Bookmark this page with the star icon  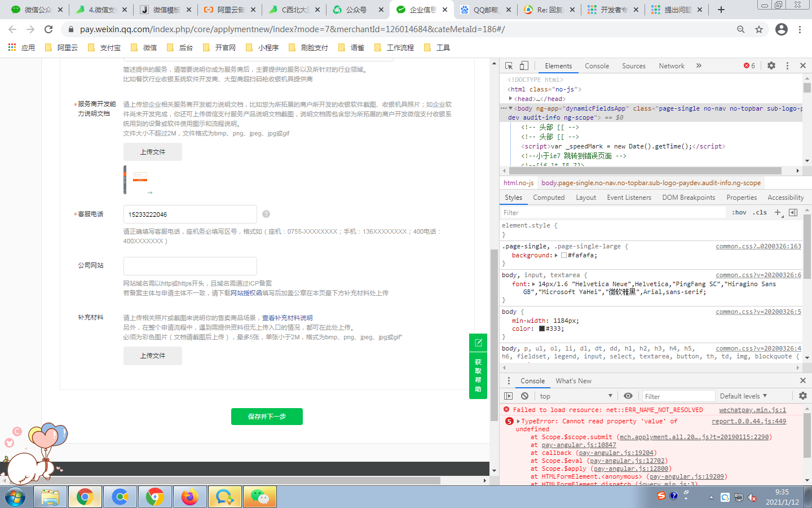tap(759, 29)
